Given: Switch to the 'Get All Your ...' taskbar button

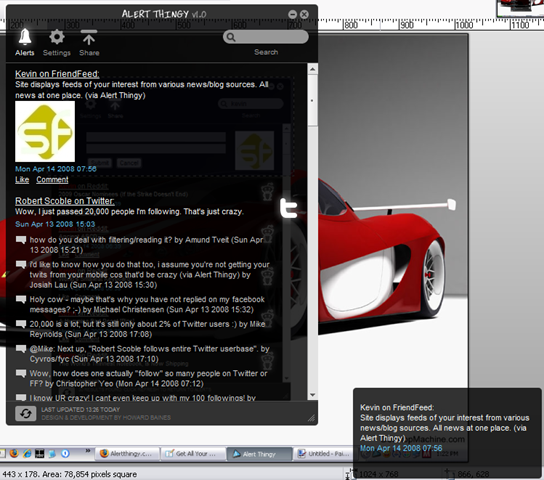Looking at the screenshot, I should click(193, 454).
